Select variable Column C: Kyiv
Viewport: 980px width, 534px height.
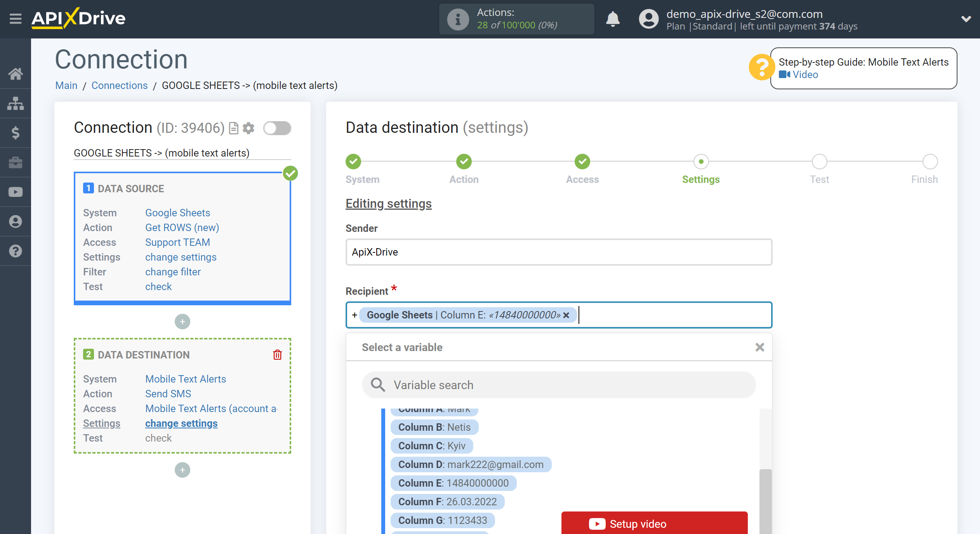tap(432, 446)
